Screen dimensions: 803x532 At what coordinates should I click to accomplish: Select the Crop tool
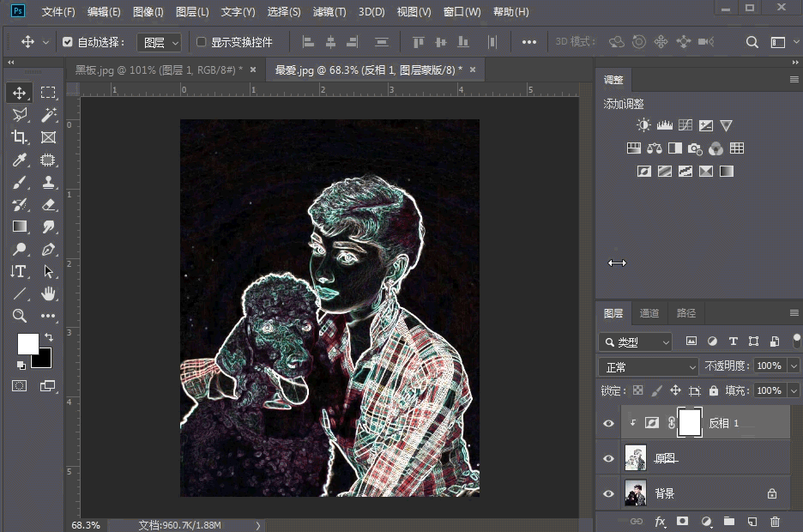tap(19, 137)
